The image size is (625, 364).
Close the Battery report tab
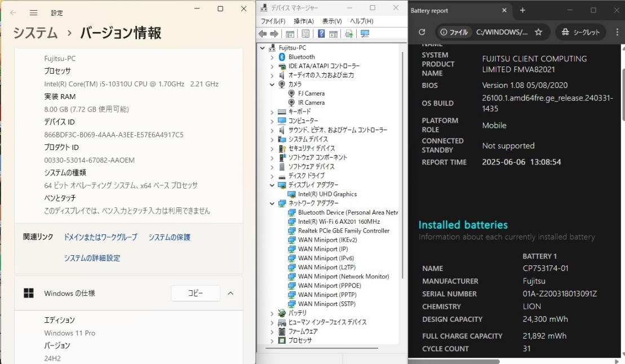pos(504,10)
